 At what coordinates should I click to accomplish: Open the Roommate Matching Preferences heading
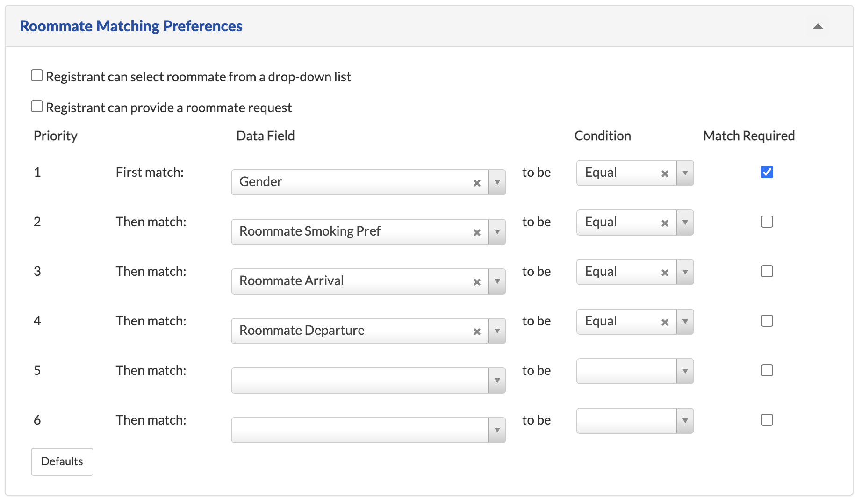point(131,26)
